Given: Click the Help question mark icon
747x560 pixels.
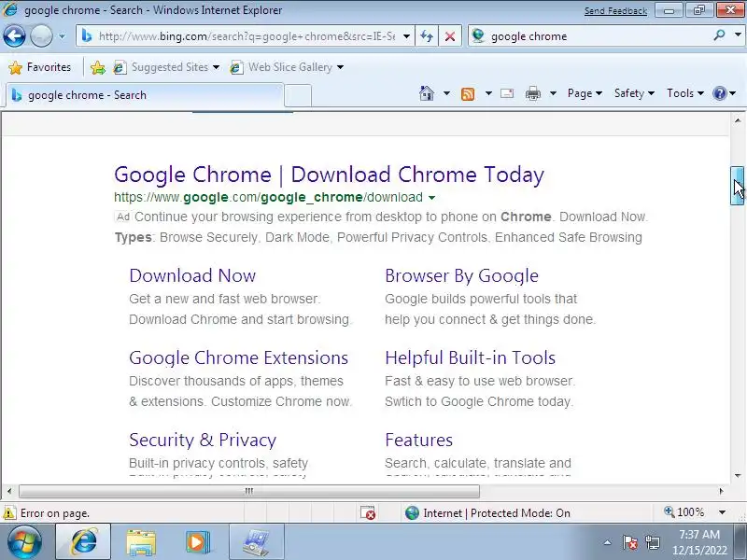Looking at the screenshot, I should click(x=719, y=93).
